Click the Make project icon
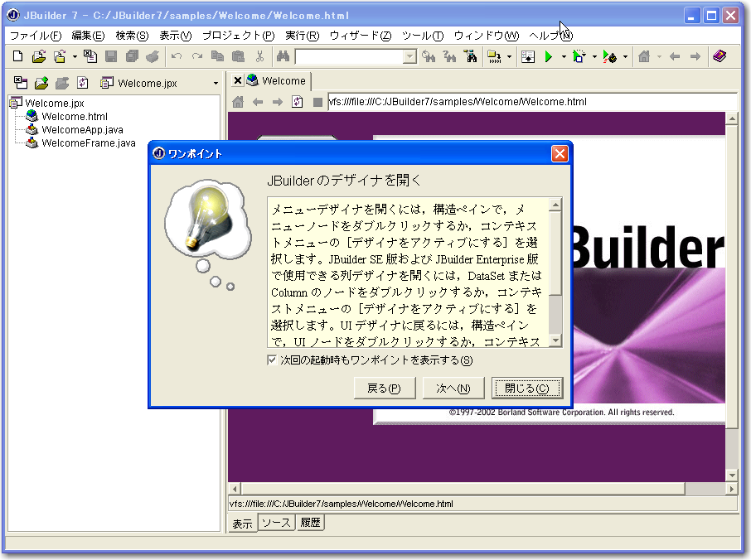Viewport: 751px width, 560px height. 494,57
